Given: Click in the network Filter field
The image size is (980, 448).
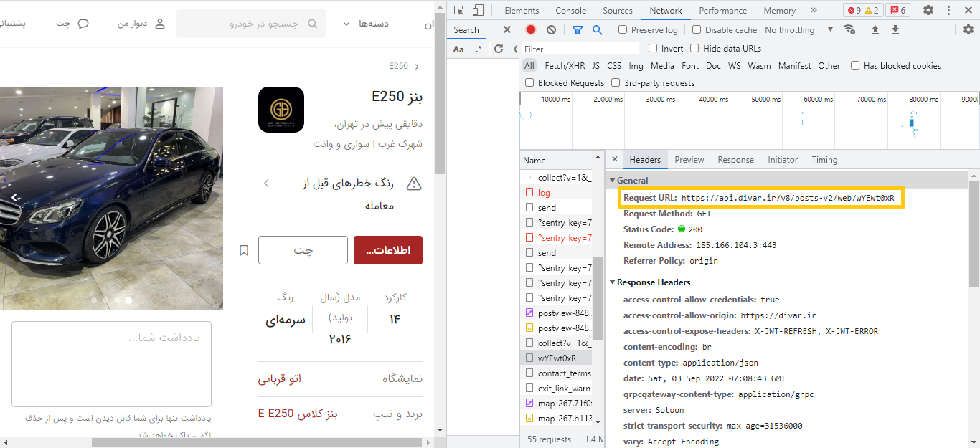Looking at the screenshot, I should [x=580, y=49].
